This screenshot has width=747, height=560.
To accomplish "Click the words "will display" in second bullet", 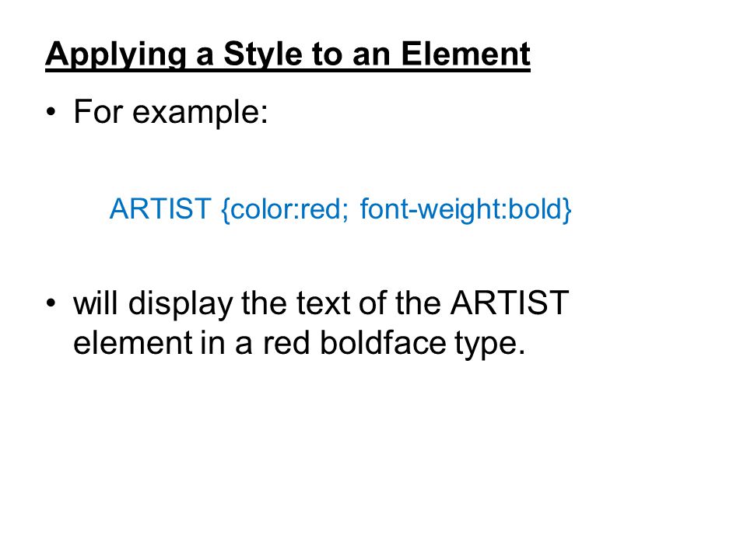I will point(153,304).
